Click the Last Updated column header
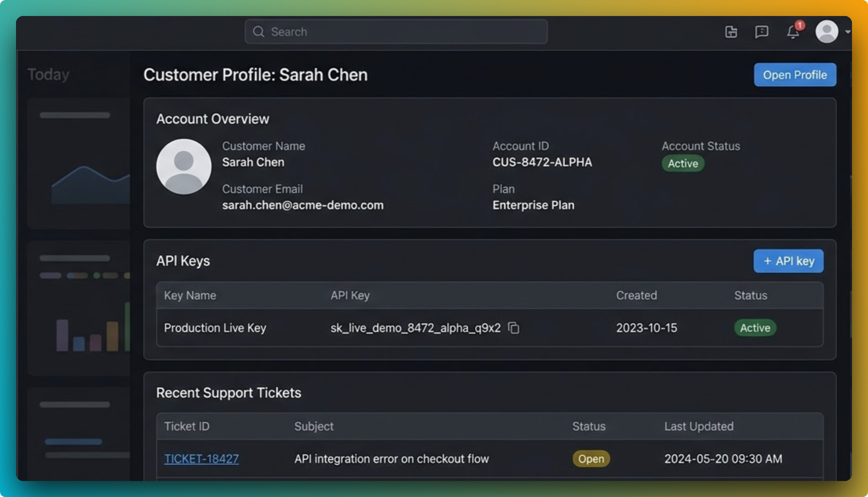The width and height of the screenshot is (868, 497). click(699, 426)
